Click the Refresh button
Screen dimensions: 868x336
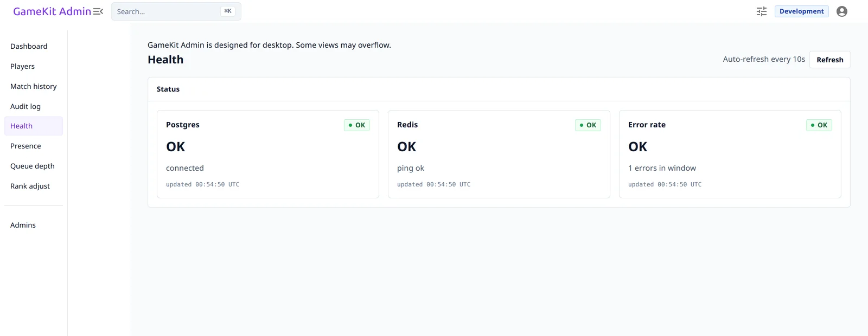pyautogui.click(x=829, y=60)
